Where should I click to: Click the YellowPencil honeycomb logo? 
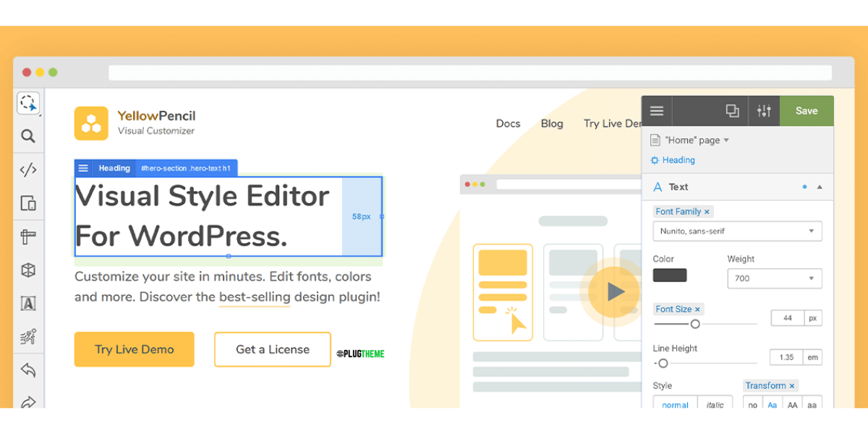coord(91,123)
